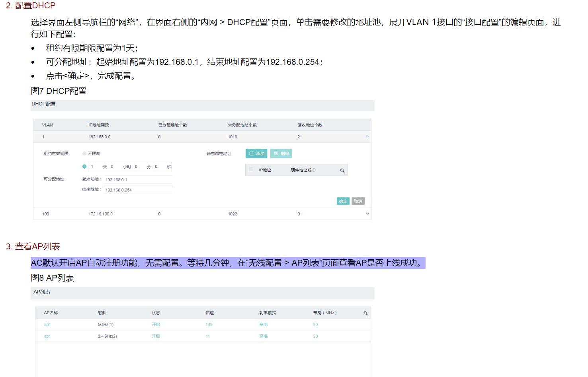
Task: Click the 结束地址 input field
Action: click(138, 190)
